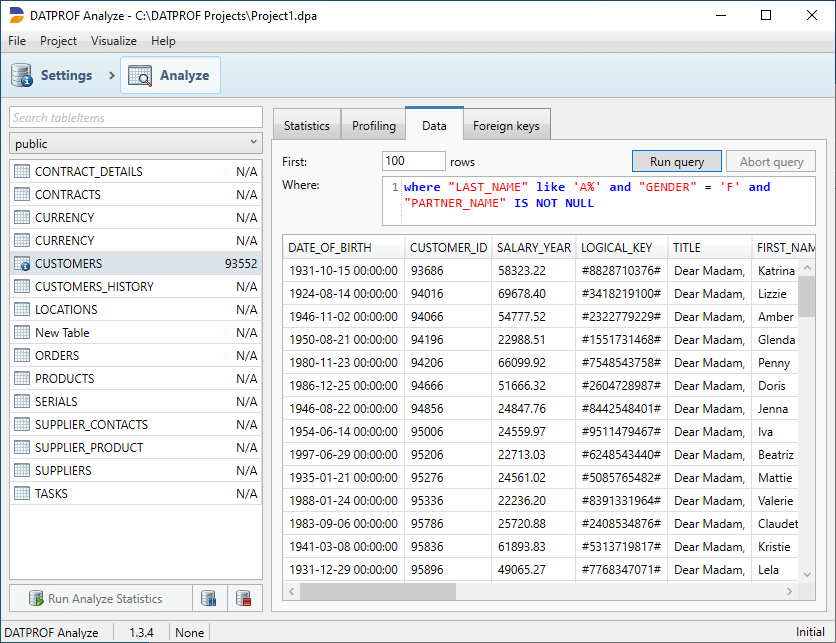Click the vertical scrollbar down arrow in the grid

(807, 575)
